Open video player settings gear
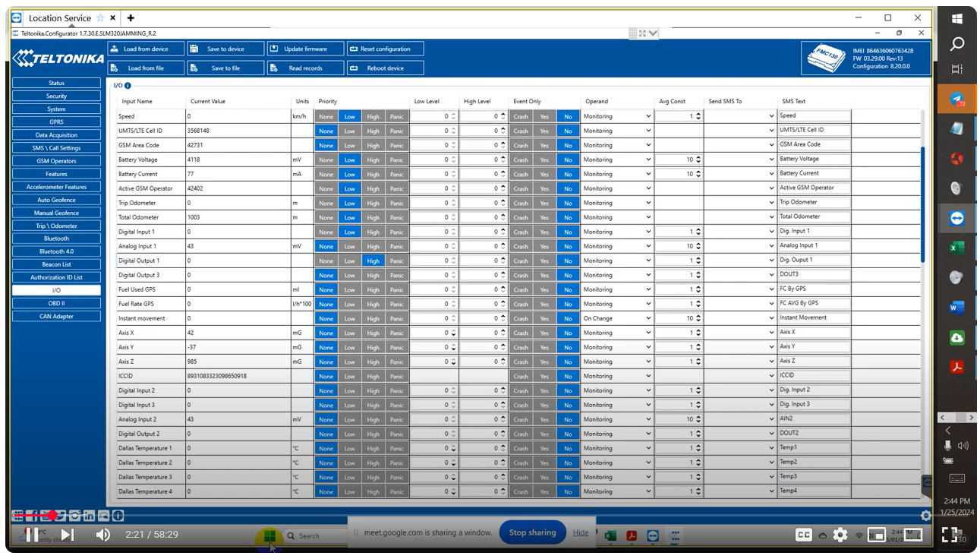This screenshot has width=980, height=559. (x=840, y=535)
